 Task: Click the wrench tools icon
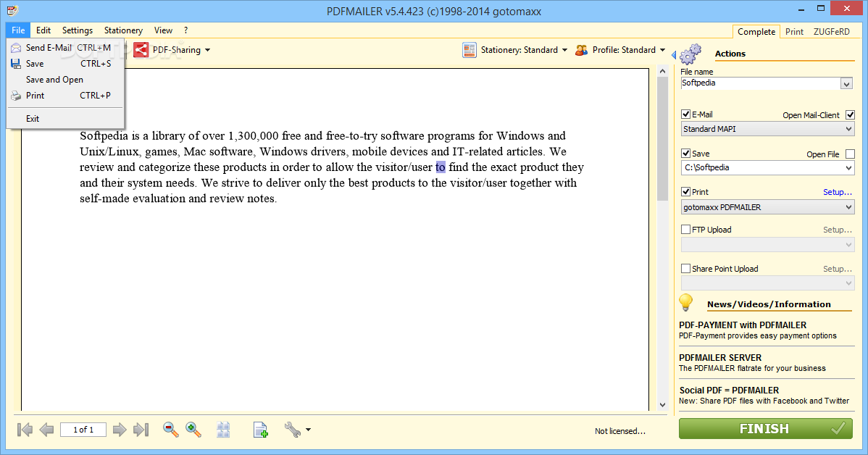(x=292, y=430)
